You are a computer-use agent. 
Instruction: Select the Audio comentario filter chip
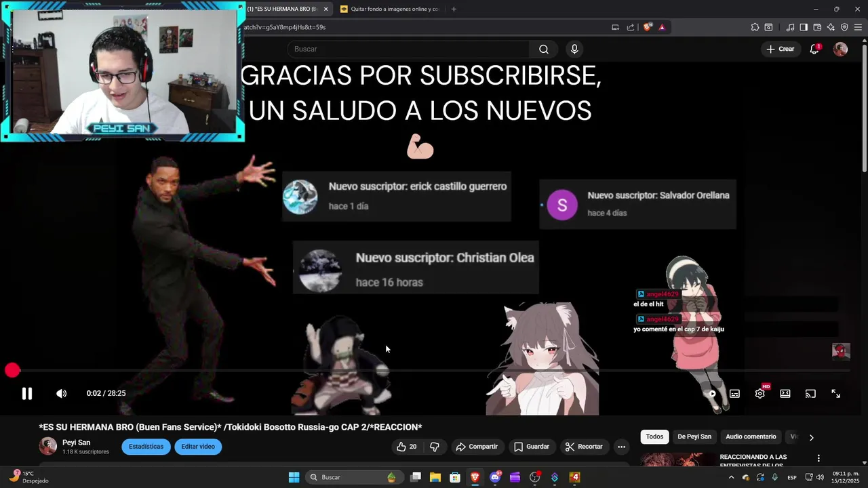(x=751, y=436)
